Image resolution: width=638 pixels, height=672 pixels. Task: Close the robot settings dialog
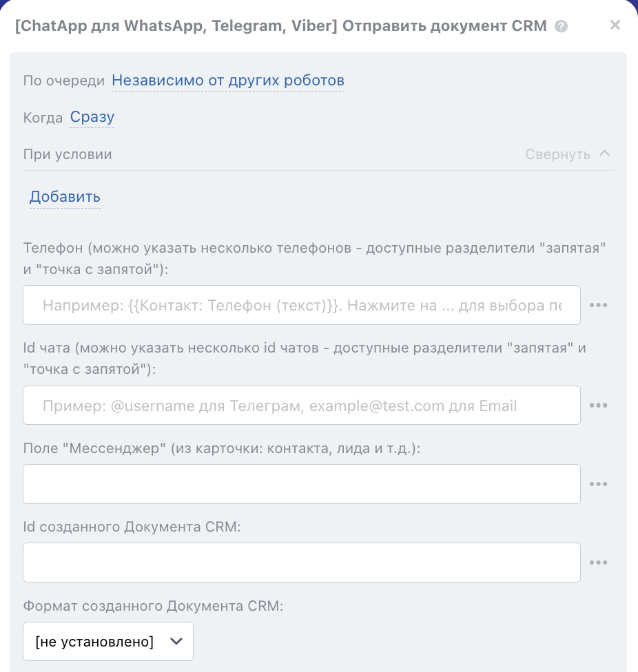click(x=615, y=25)
